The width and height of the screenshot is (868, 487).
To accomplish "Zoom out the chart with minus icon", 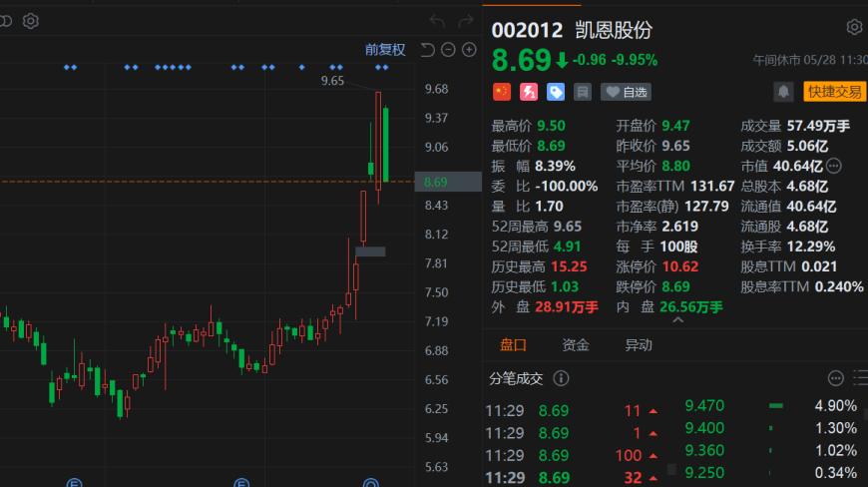I will coord(448,50).
